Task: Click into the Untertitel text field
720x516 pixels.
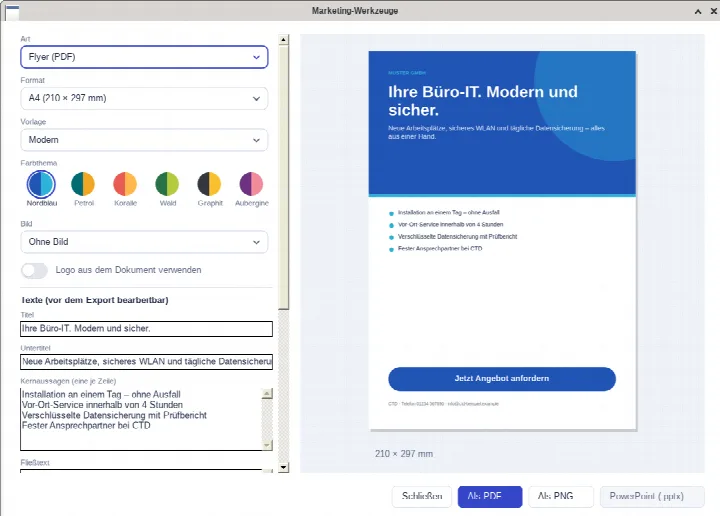Action: (146, 362)
